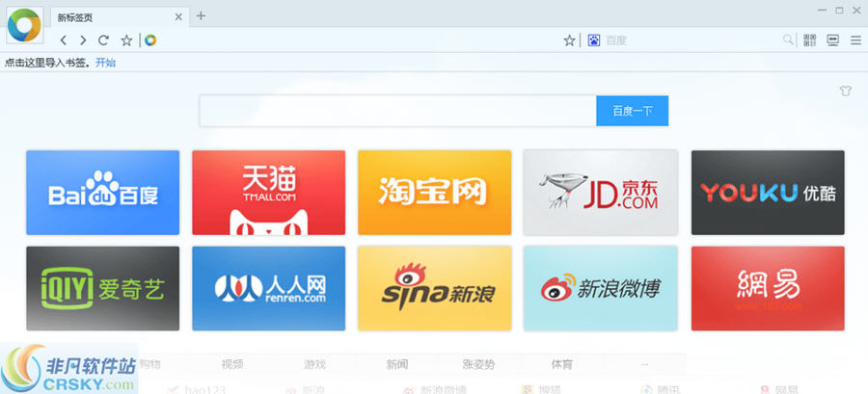Open the sina 新浪 tile
The image size is (868, 394).
pos(435,288)
